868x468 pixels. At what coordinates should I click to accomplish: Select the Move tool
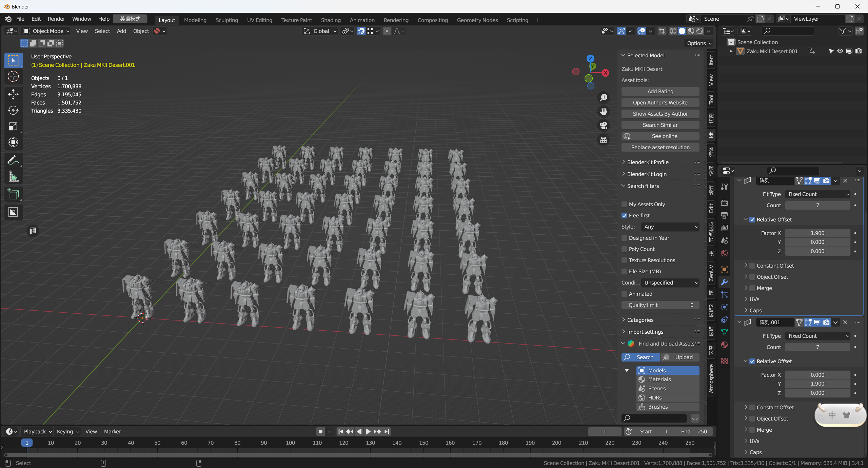13,94
